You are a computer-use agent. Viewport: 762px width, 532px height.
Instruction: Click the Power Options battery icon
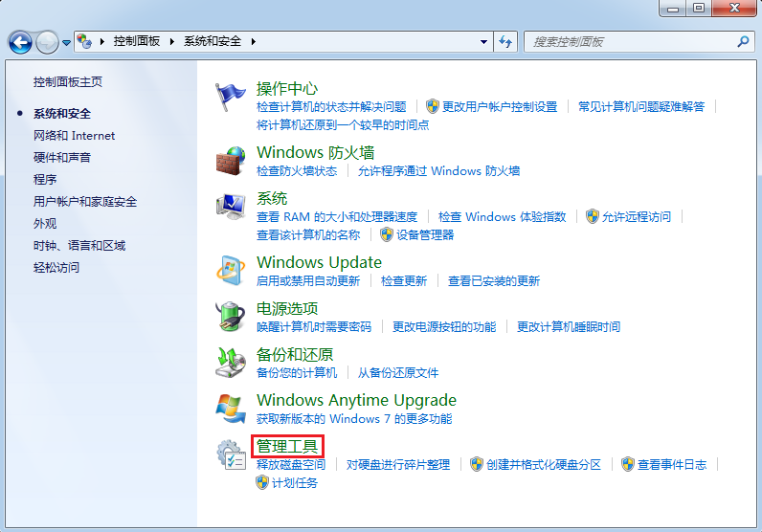pos(231,317)
